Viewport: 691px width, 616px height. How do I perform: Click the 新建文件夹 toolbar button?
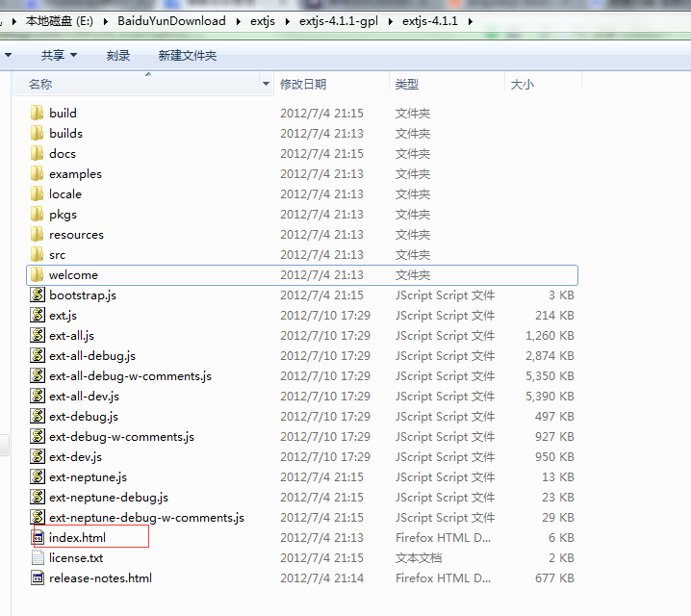click(x=188, y=56)
